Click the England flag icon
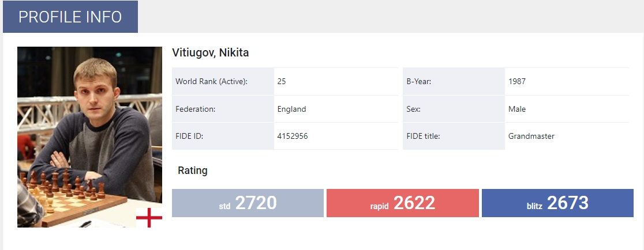 (149, 217)
